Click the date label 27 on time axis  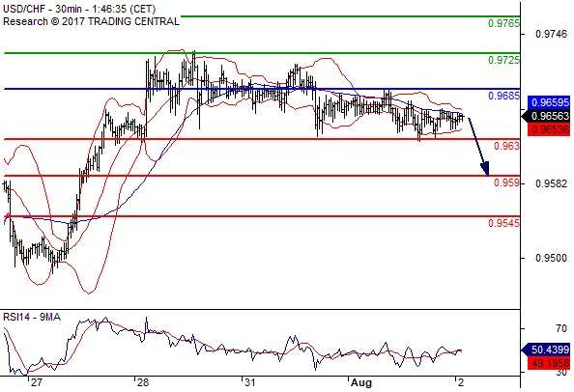pos(37,383)
